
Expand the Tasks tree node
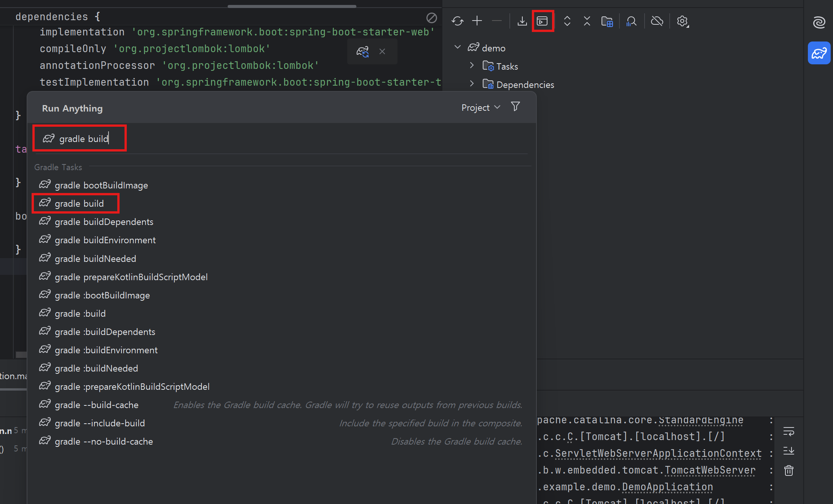472,66
